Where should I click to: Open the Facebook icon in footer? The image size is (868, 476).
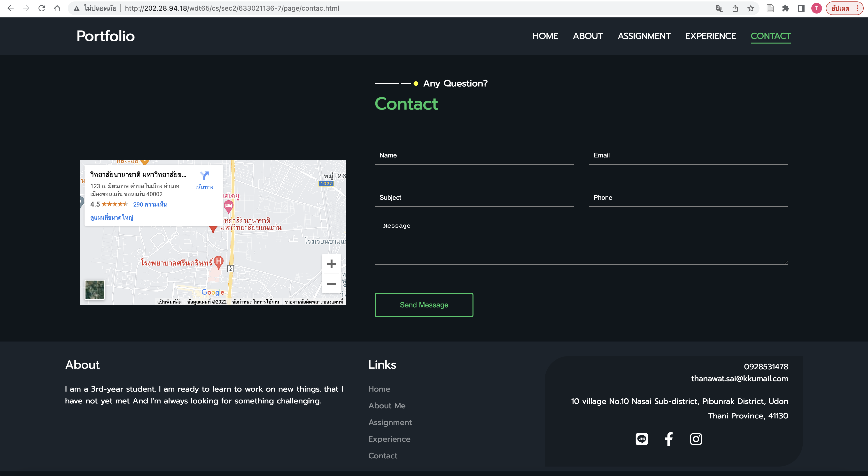(669, 439)
